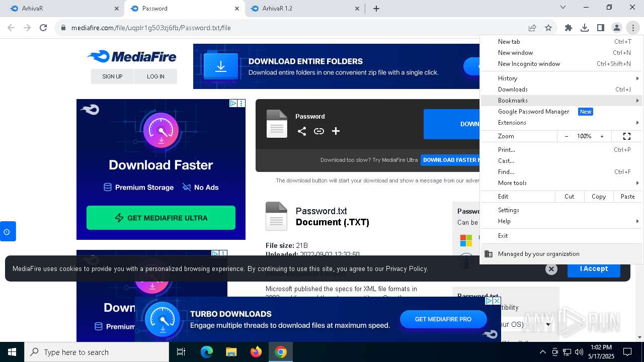Click I Accept cookie button
Viewport: 644px width, 362px height.
594,269
